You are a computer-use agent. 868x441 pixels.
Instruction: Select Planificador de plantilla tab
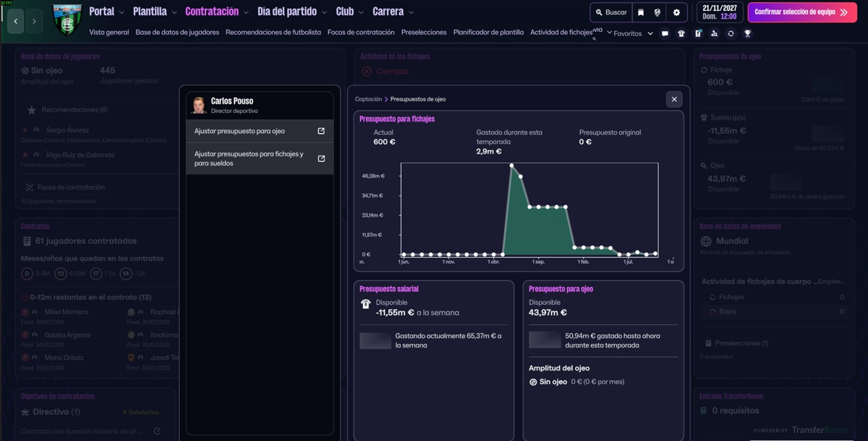click(x=488, y=33)
